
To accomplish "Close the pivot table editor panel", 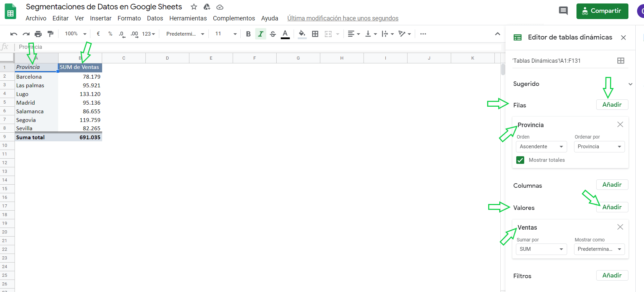I will [623, 37].
